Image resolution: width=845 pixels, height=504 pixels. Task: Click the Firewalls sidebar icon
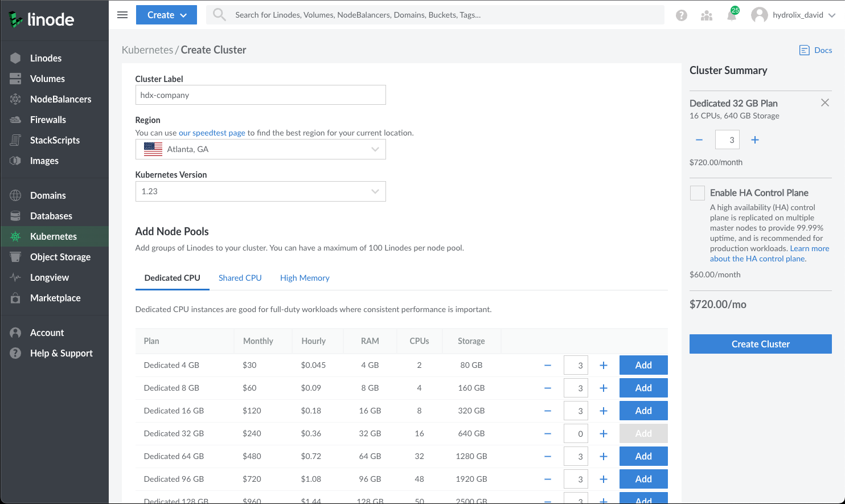point(15,120)
